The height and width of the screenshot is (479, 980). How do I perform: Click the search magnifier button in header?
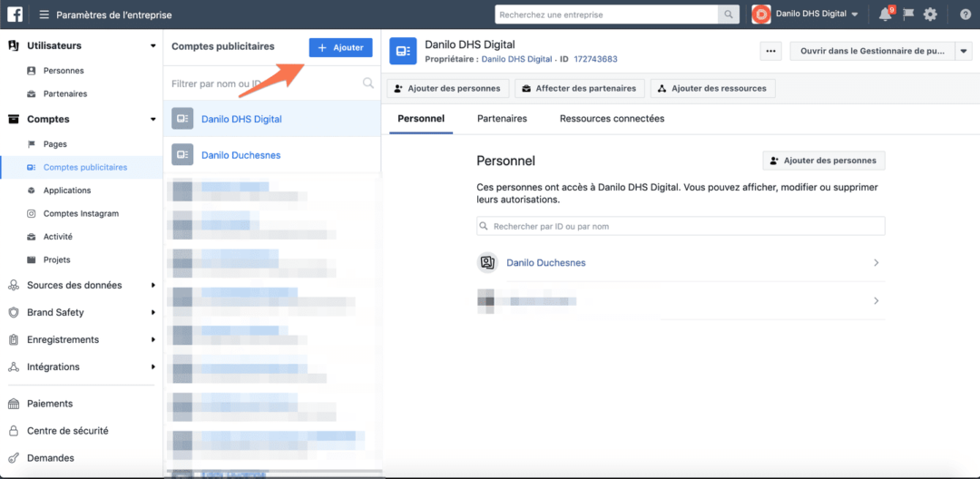coord(728,15)
